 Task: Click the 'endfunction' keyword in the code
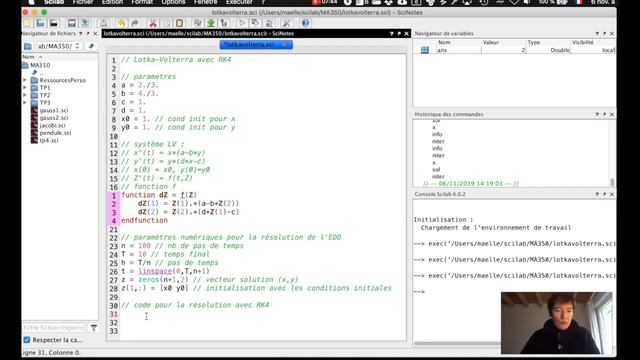point(144,220)
